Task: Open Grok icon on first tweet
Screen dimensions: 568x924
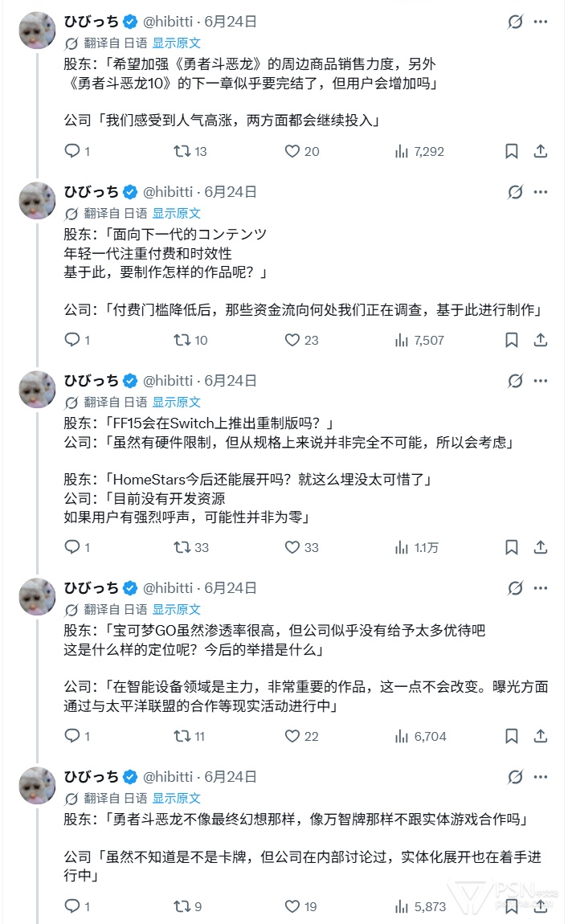Action: (515, 22)
